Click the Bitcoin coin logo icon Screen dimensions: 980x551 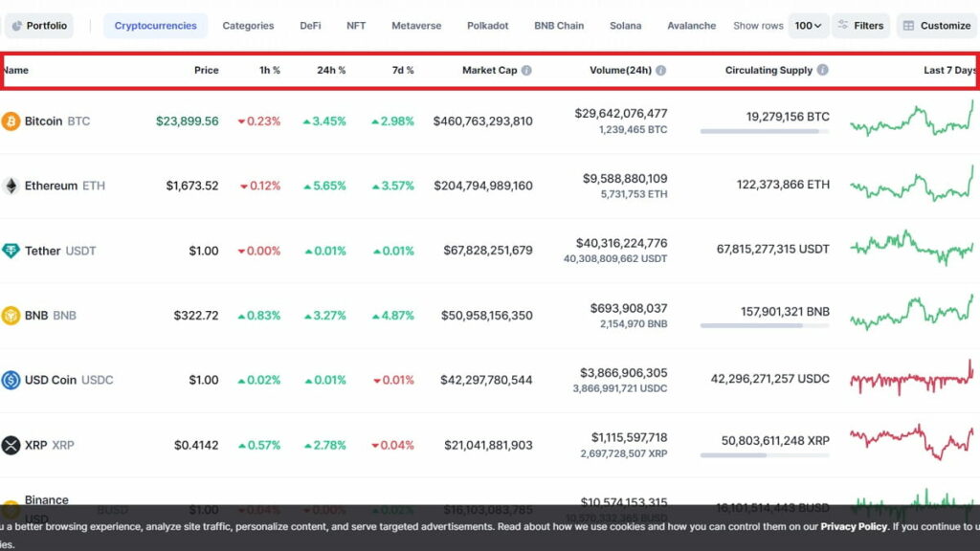(x=11, y=121)
